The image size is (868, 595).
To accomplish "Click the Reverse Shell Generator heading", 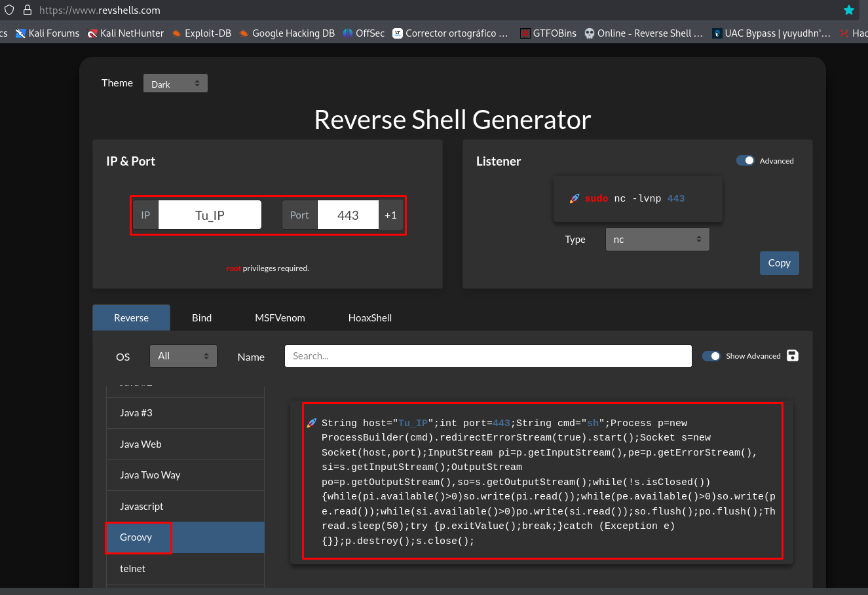I will point(453,120).
